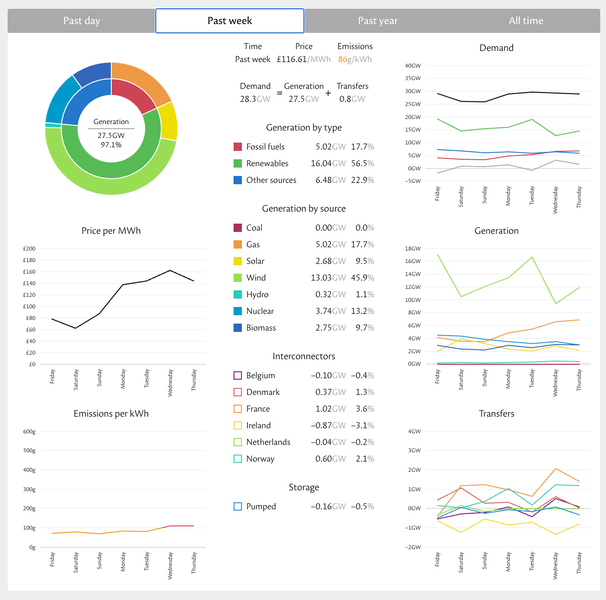Toggle the Pumped storage outline box
Image resolution: width=606 pixels, height=600 pixels.
238,506
